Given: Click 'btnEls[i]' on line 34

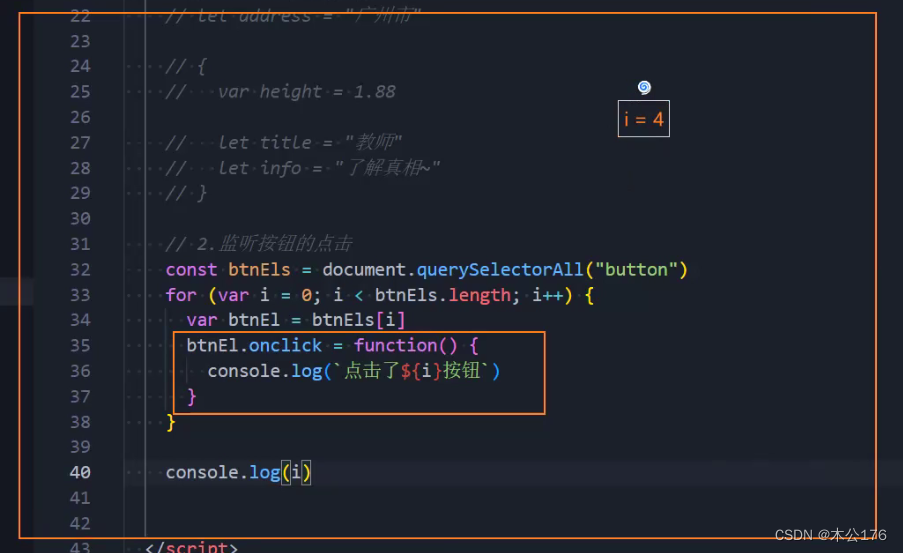Looking at the screenshot, I should (359, 320).
